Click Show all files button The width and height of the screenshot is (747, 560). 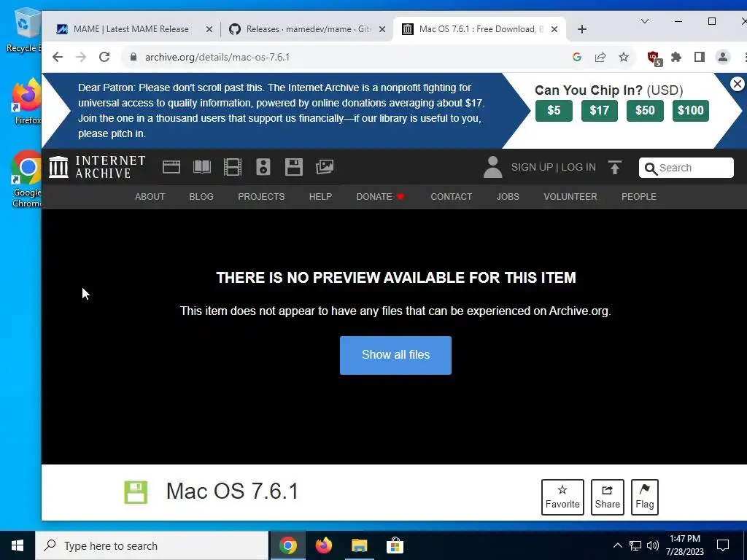[395, 355]
